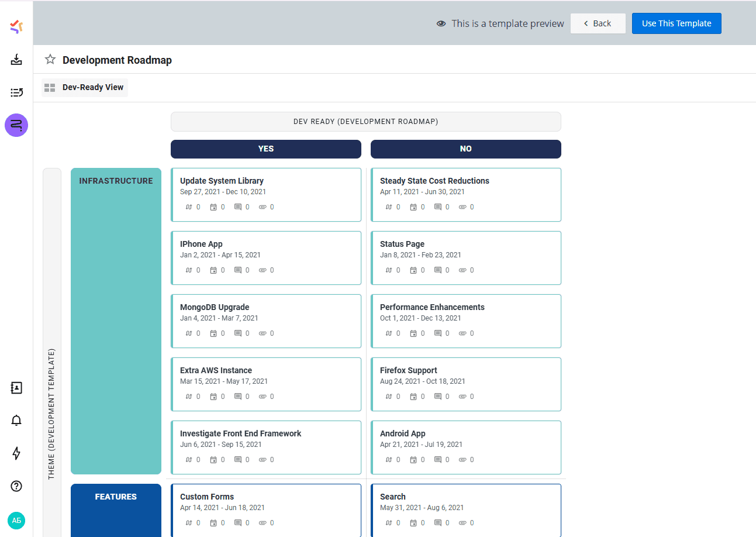Select the Dev-Ready View tab

click(85, 88)
